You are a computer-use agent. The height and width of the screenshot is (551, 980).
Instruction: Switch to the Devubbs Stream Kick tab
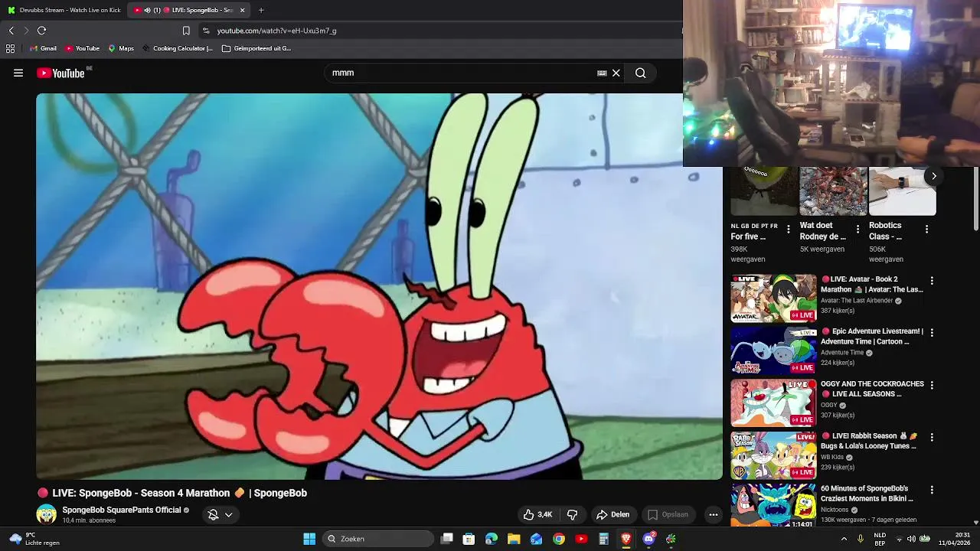pos(64,10)
